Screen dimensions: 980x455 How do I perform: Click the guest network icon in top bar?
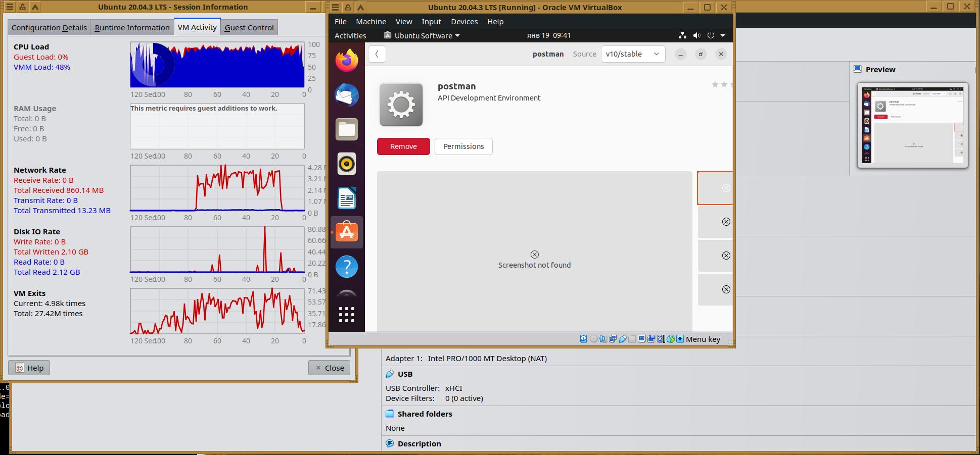(682, 35)
